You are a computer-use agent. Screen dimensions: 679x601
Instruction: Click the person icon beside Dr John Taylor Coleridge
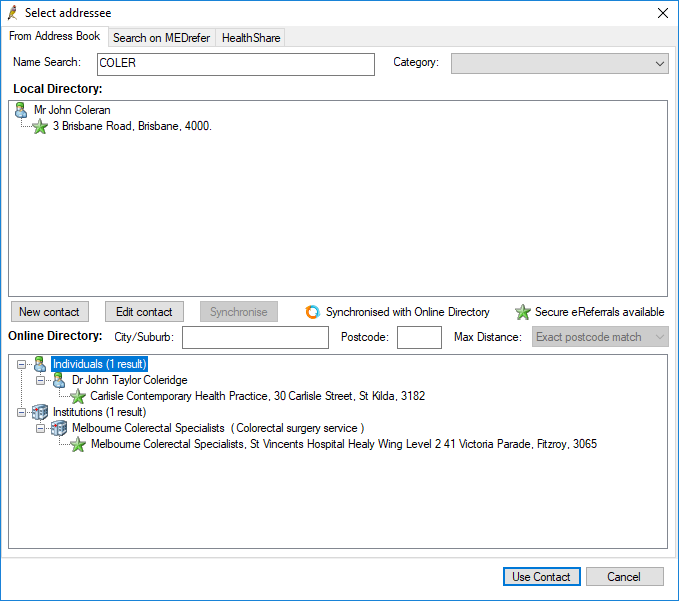coord(59,381)
